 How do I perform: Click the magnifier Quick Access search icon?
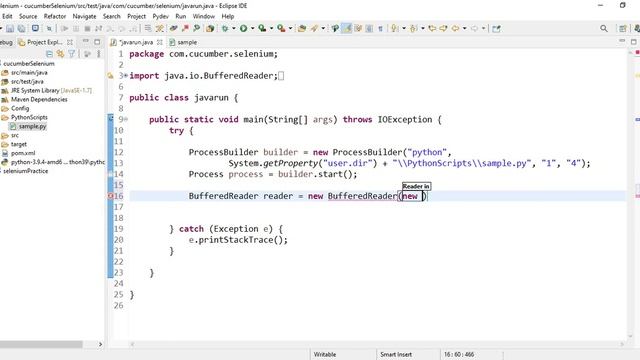604,29
